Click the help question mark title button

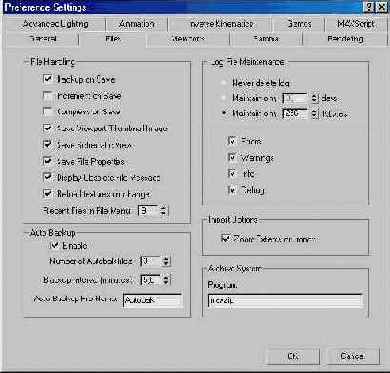[x=369, y=7]
